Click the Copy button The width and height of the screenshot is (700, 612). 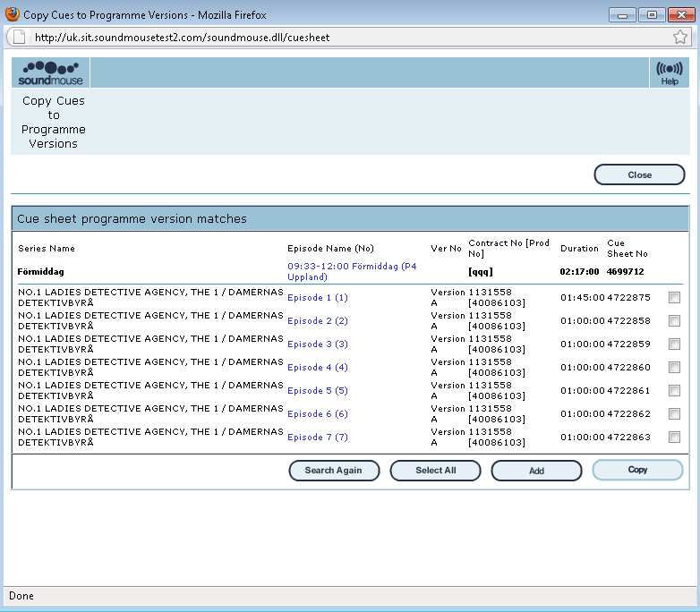[637, 470]
